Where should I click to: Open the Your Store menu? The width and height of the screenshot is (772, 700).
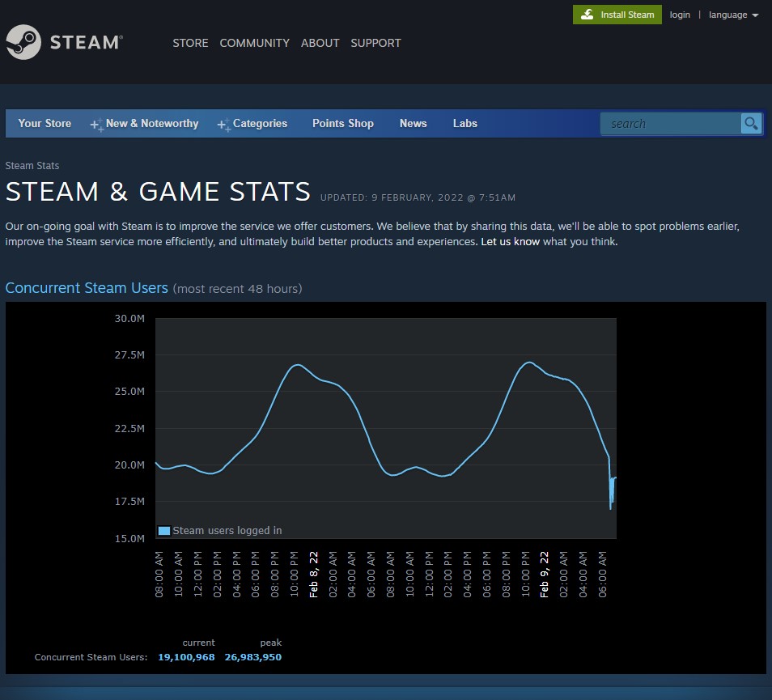coord(45,124)
